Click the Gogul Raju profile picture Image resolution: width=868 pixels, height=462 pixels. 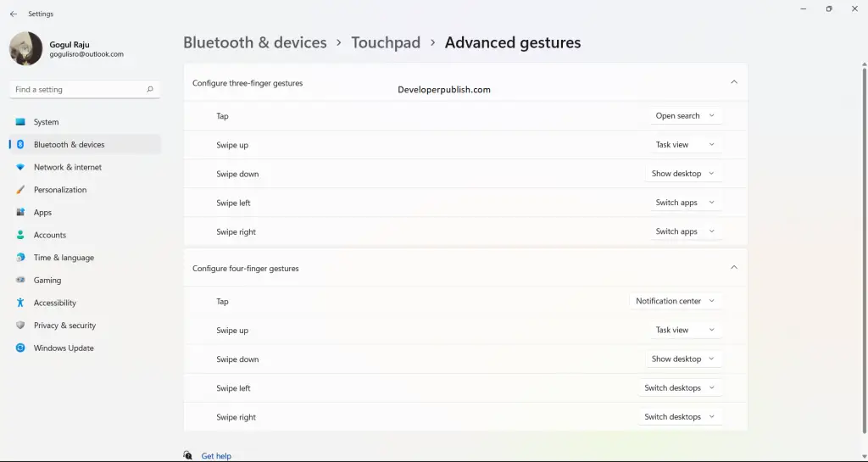[26, 48]
